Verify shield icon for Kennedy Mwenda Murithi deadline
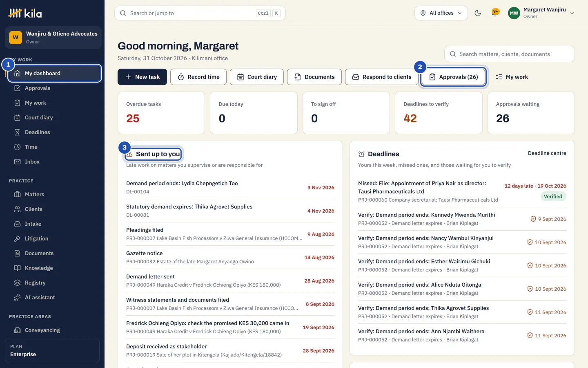 (x=533, y=219)
